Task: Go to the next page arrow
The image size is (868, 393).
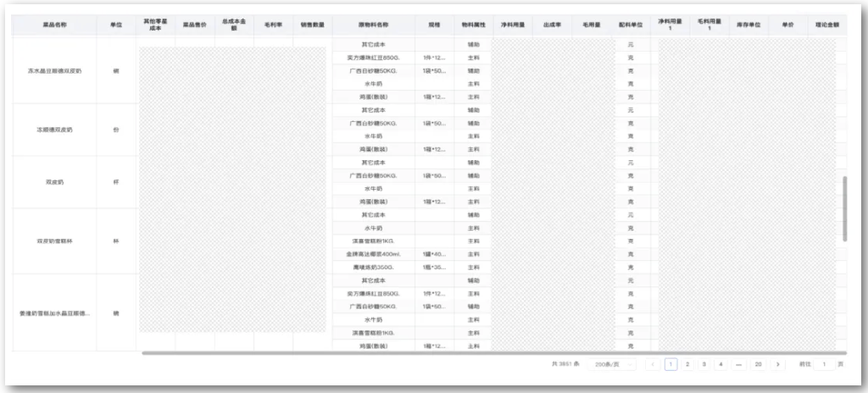Action: (778, 364)
